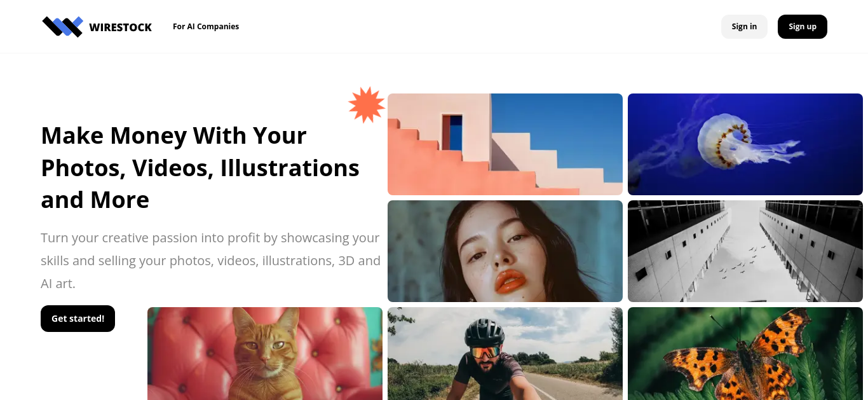Click the Sign in button
Viewport: 868px width, 400px height.
click(x=744, y=27)
